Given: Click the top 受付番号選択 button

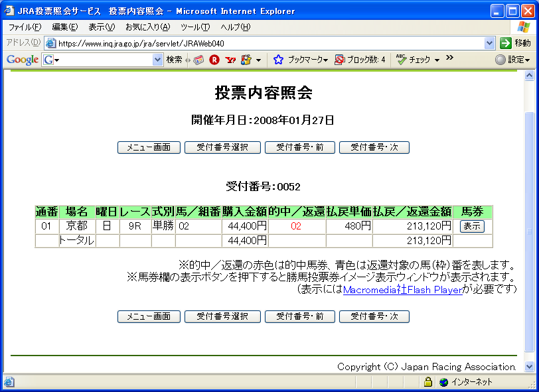Looking at the screenshot, I should pyautogui.click(x=222, y=147).
